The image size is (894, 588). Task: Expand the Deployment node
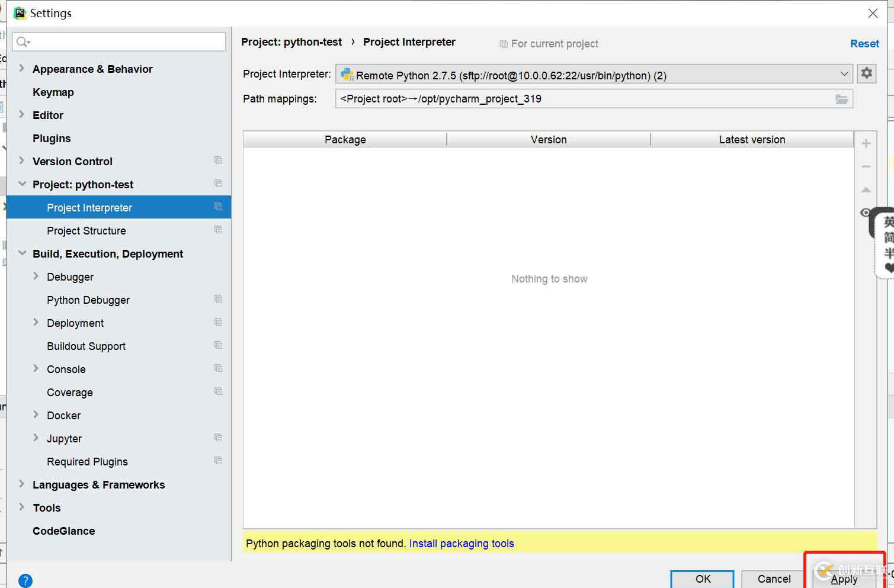point(36,322)
